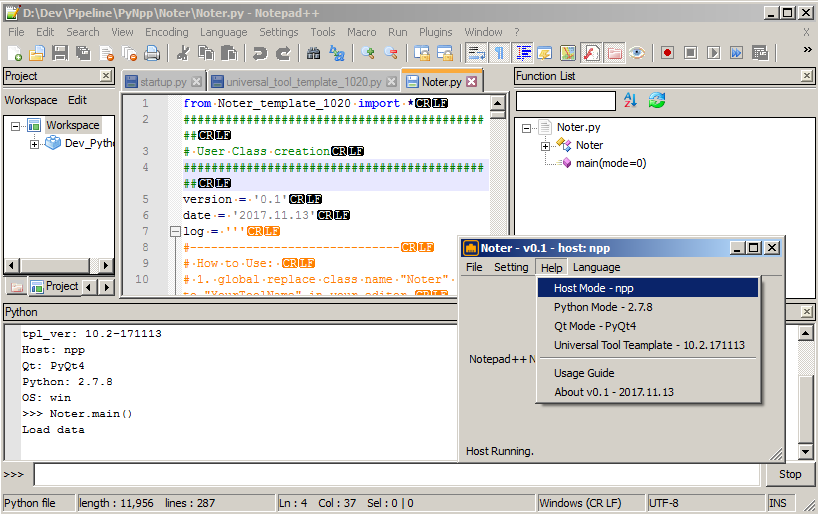Zoom out using the magnifier minus icon
This screenshot has width=818, height=514.
(x=391, y=53)
